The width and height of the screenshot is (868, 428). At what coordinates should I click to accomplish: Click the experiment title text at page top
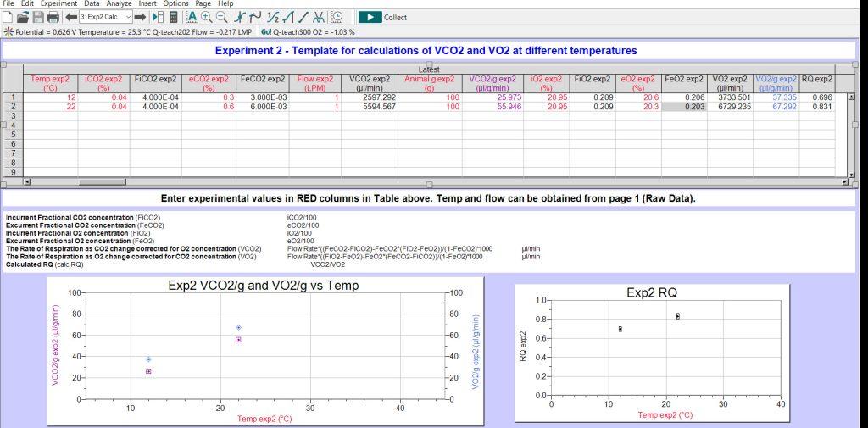[x=426, y=50]
